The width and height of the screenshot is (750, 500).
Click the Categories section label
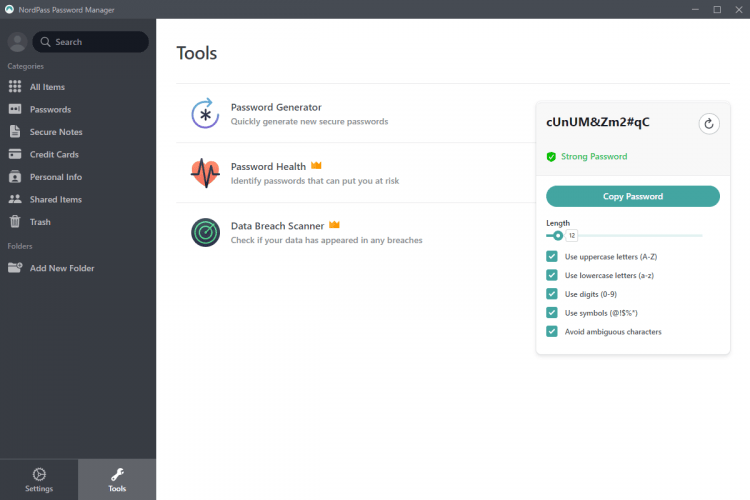25,66
